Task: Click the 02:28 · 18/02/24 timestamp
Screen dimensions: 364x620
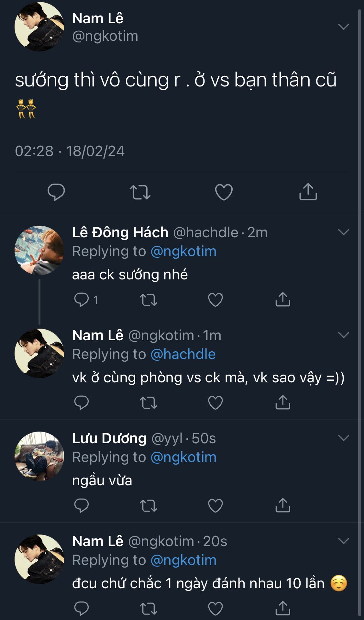Action: click(70, 151)
